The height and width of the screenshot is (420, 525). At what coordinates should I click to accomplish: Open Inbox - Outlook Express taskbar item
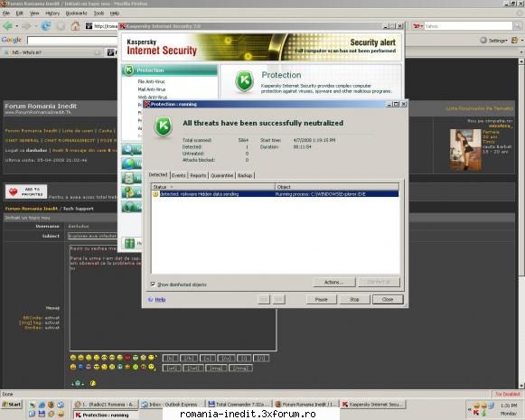(x=172, y=405)
